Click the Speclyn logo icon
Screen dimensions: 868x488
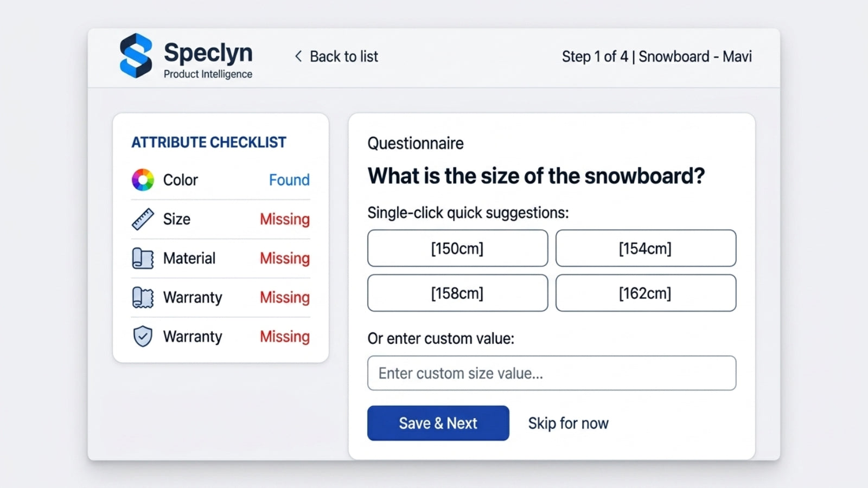pos(136,56)
